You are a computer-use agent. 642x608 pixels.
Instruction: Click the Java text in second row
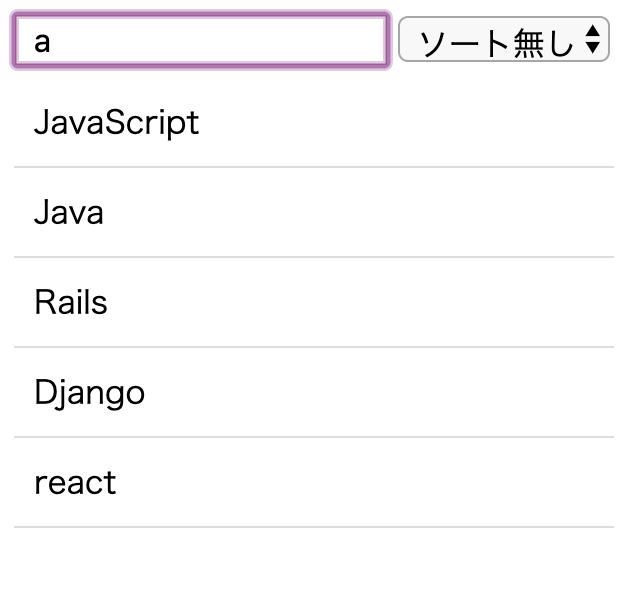pyautogui.click(x=68, y=213)
